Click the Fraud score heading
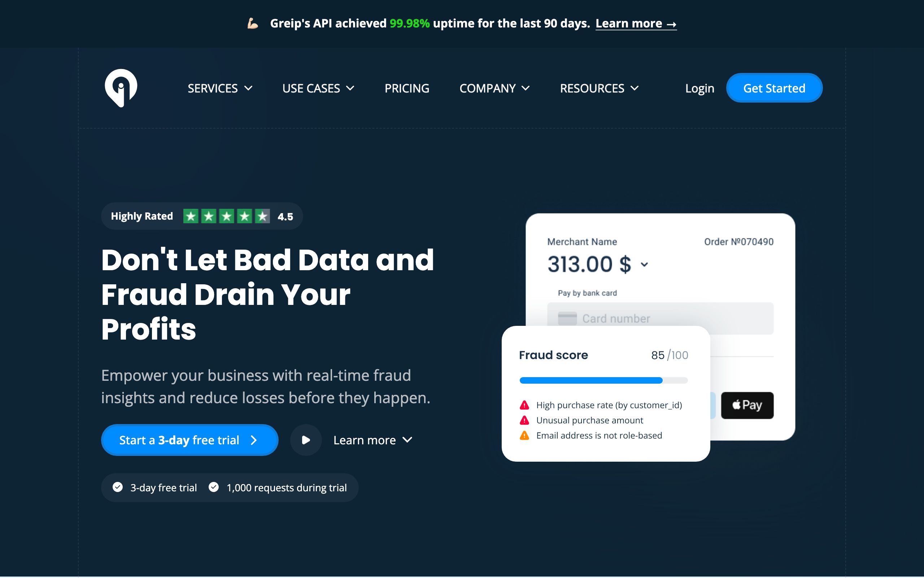The image size is (924, 578). [x=553, y=355]
